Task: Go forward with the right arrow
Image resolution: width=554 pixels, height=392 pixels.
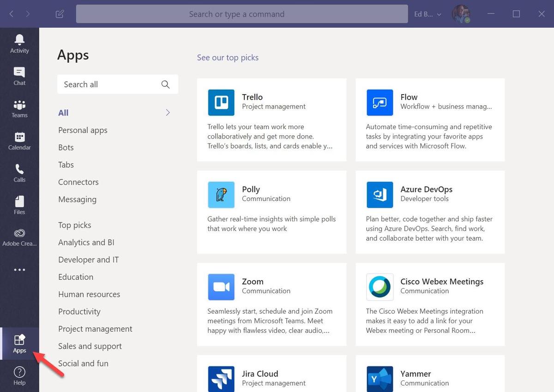Action: tap(28, 14)
